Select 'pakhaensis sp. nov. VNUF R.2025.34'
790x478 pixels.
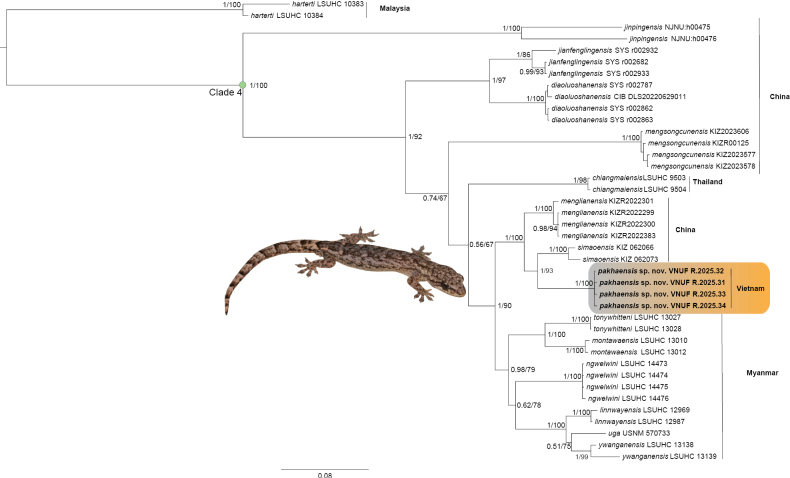(663, 306)
